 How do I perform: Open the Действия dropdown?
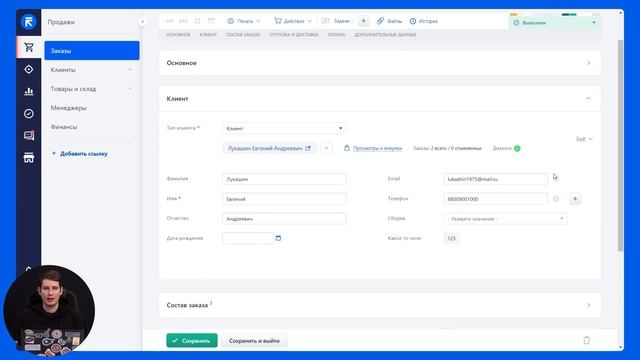pyautogui.click(x=293, y=21)
